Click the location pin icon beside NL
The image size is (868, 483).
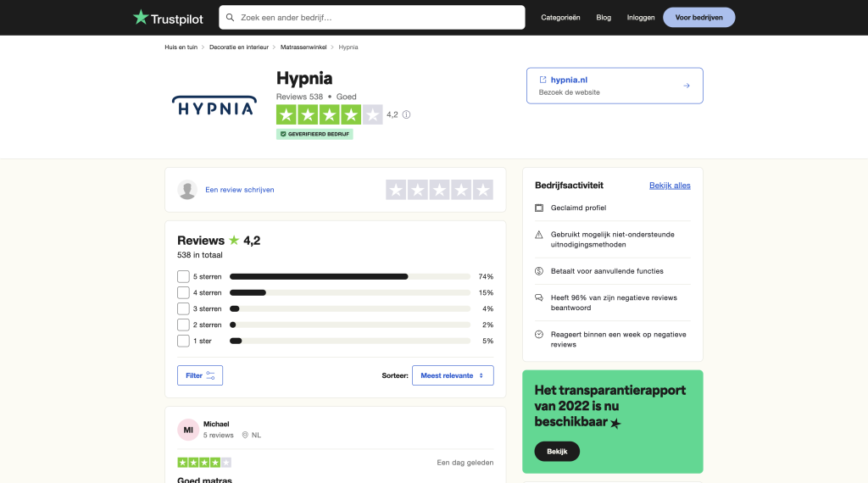coord(245,436)
